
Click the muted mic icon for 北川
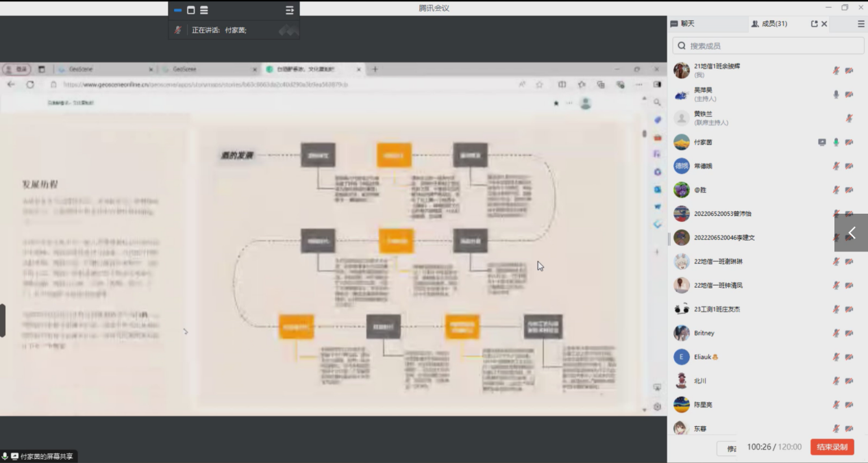point(836,381)
